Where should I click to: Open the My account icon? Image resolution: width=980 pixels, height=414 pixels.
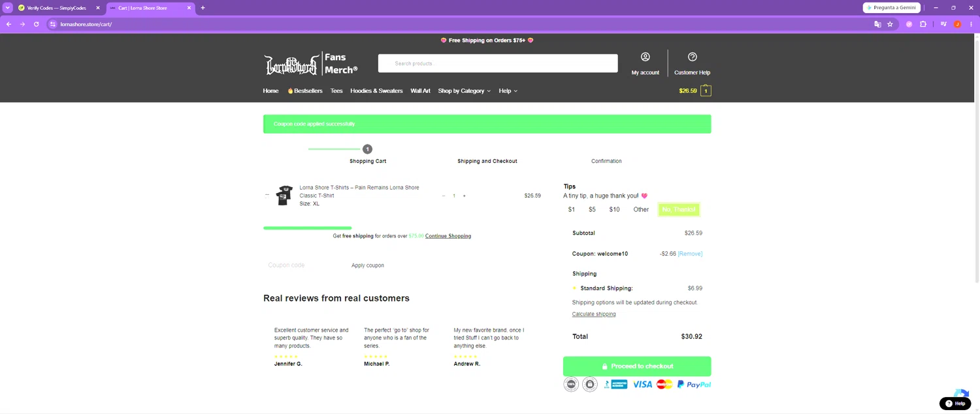click(x=645, y=57)
